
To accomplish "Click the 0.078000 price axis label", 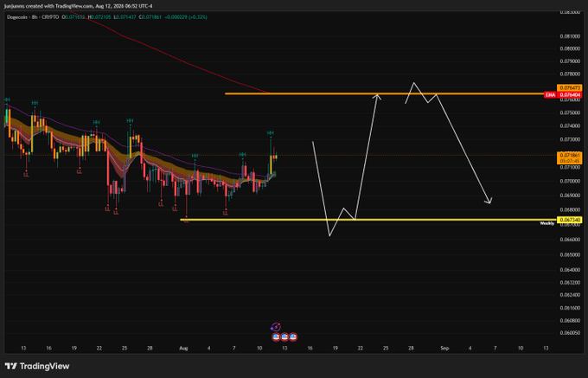I will 570,74.
